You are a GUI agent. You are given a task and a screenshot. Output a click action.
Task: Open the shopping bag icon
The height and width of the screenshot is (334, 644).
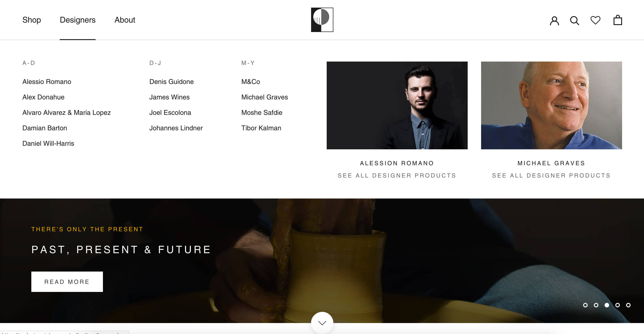(x=618, y=20)
